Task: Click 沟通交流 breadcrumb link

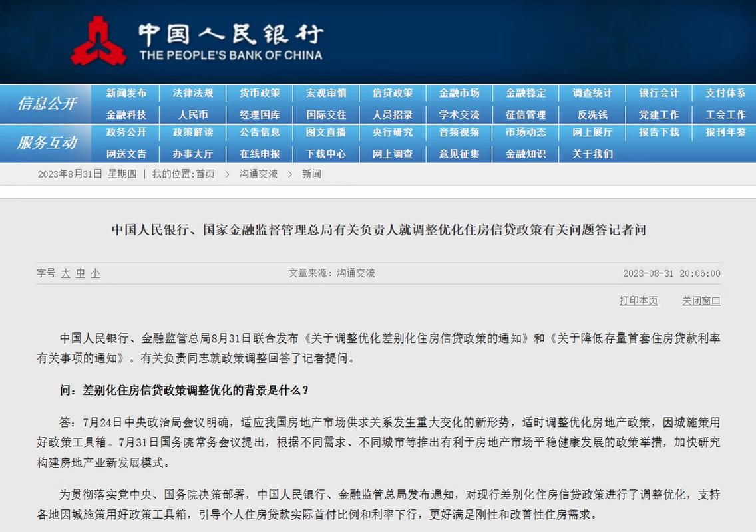Action: click(x=258, y=174)
